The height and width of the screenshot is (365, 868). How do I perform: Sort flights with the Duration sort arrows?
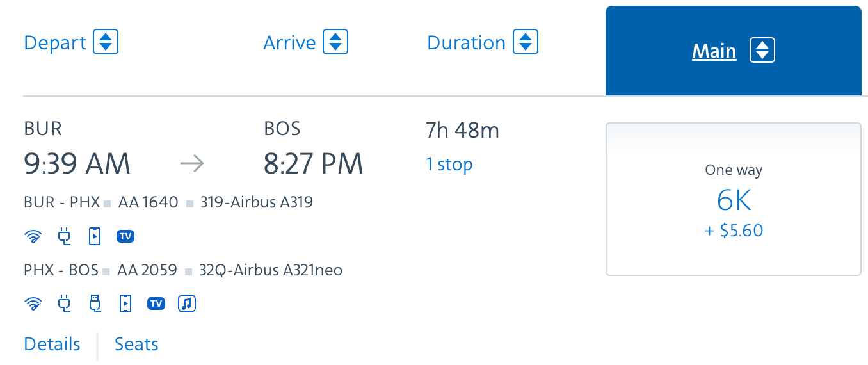526,42
